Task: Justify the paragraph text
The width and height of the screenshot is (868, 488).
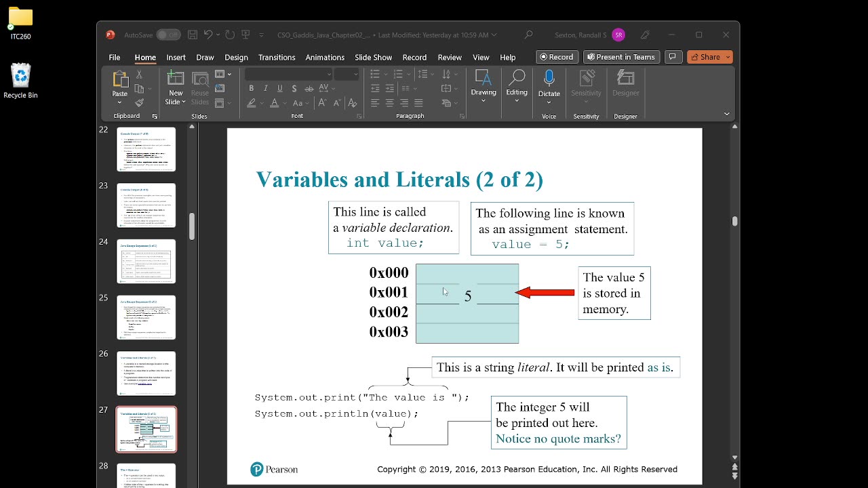Action: [418, 103]
